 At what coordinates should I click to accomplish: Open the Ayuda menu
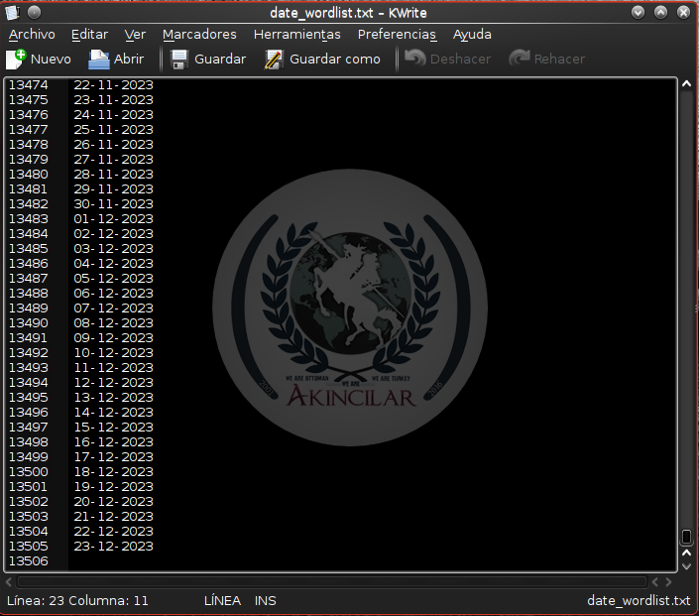472,35
